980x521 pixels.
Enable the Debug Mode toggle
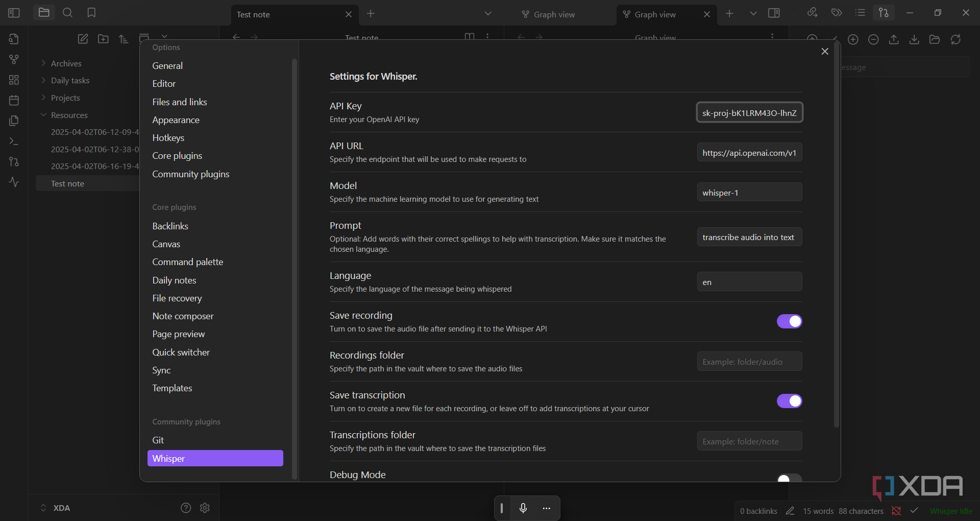(789, 478)
